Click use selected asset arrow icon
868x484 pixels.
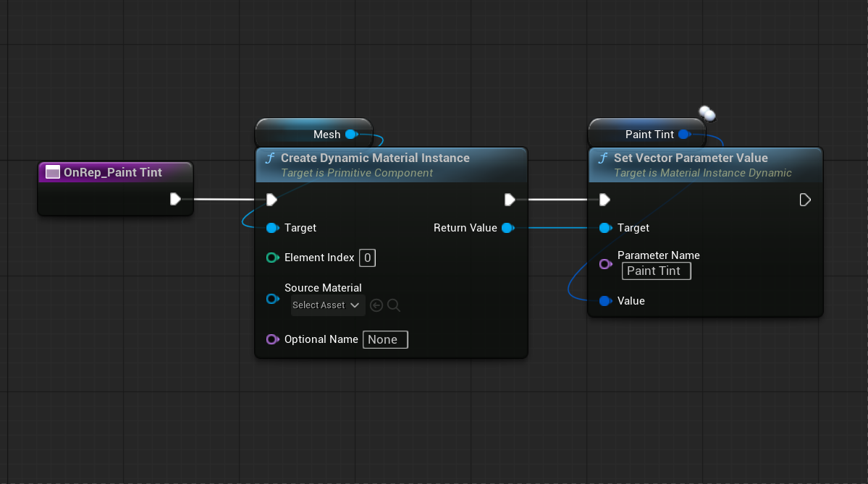point(376,305)
